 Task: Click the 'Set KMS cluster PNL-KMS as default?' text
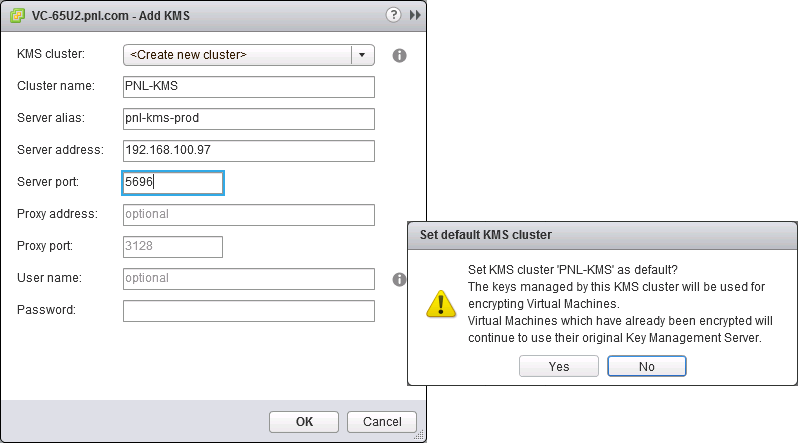[x=573, y=270]
